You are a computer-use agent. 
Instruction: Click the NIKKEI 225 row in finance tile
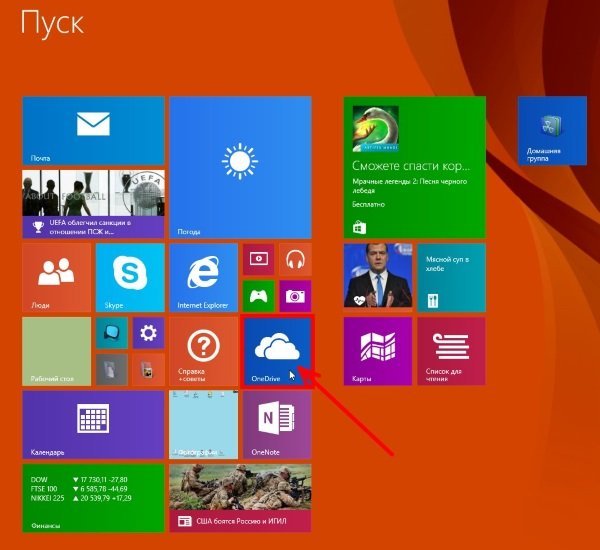coord(81,498)
